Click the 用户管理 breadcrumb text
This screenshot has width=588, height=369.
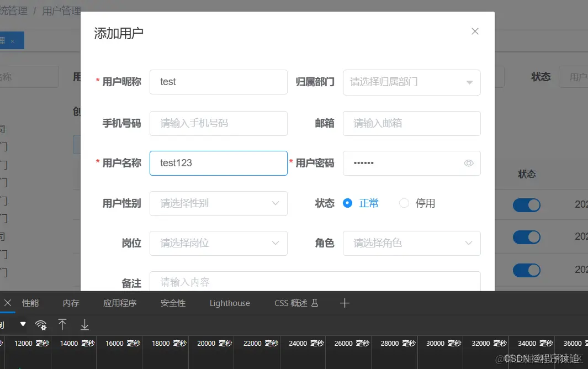[61, 10]
